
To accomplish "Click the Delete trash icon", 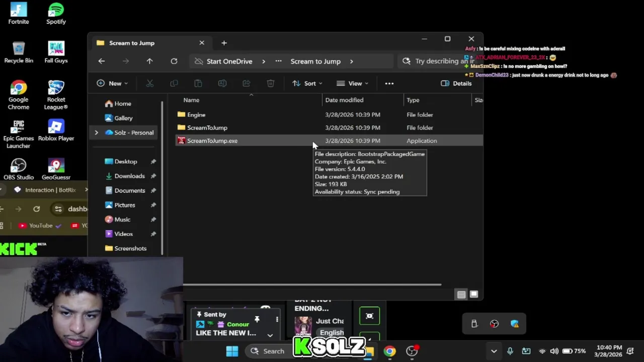I will 271,83.
